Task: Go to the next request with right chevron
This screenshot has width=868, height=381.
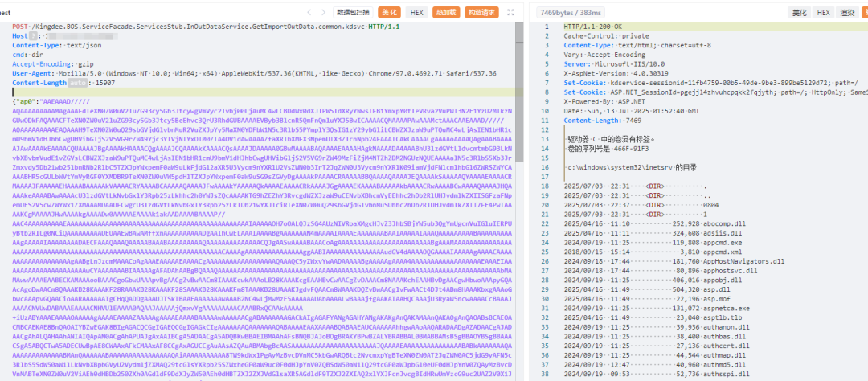Action: point(323,12)
